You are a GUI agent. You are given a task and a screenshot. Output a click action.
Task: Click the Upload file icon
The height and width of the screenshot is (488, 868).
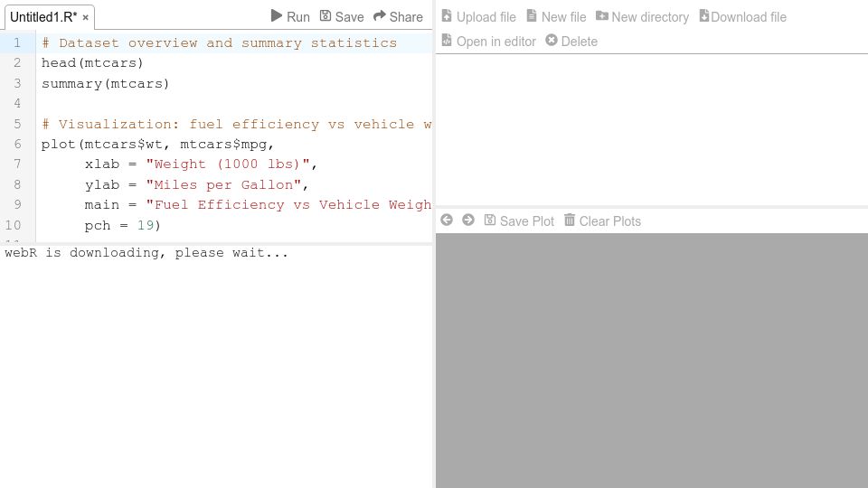[447, 15]
